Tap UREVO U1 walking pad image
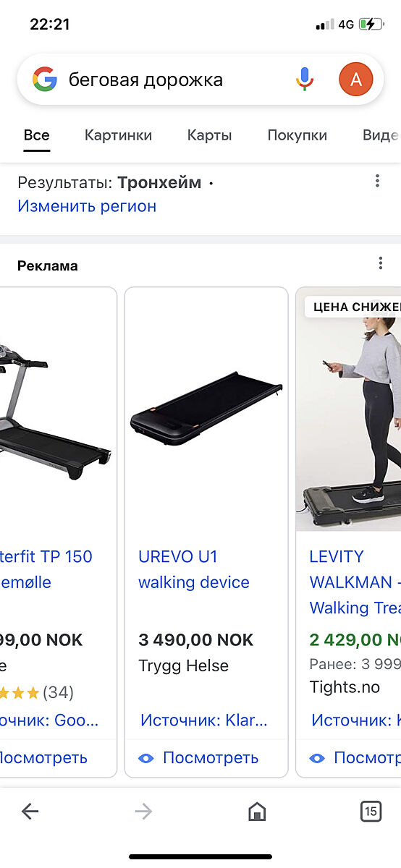401x868 pixels. pyautogui.click(x=206, y=409)
